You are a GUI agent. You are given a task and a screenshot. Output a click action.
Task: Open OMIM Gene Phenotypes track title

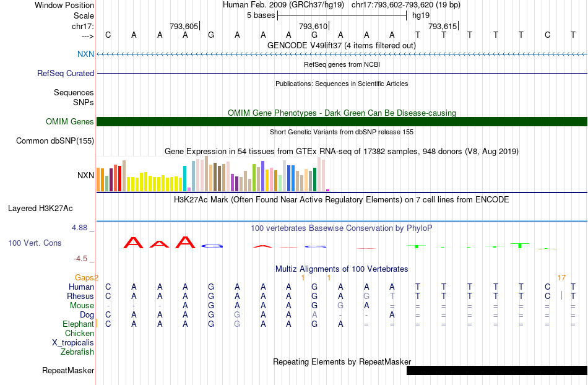[x=342, y=113]
